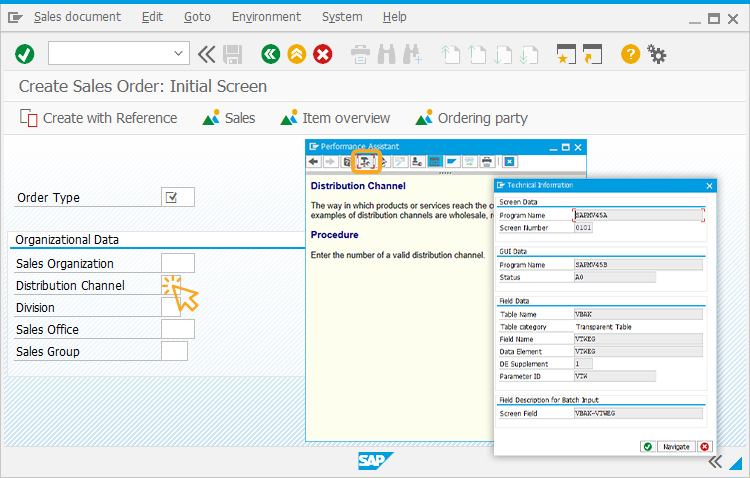Viewport: 750px width, 478px height.
Task: Expand status bar with double chevron
Action: click(x=715, y=462)
